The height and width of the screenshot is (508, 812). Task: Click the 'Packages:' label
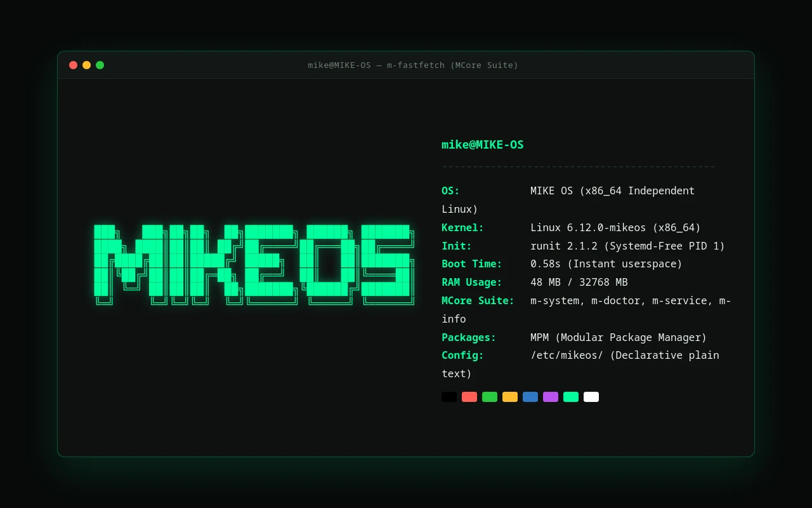(x=469, y=337)
